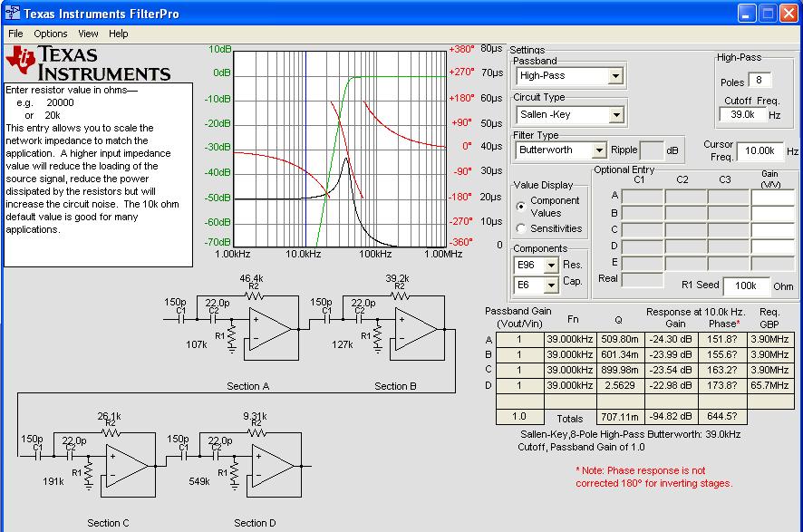This screenshot has height=532, width=803.
Task: Select the Component Values radio button
Action: coord(521,207)
